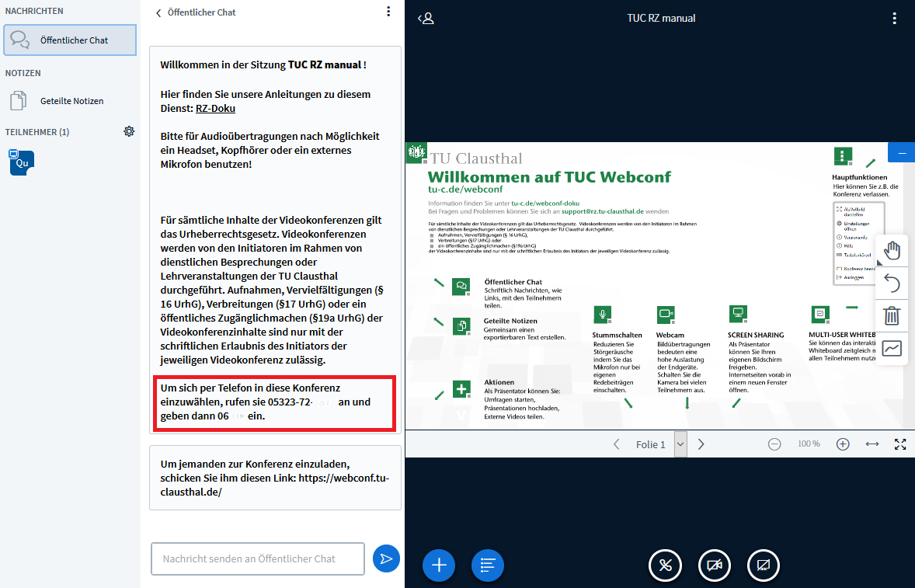Toggle webcam sharing button

715,565
